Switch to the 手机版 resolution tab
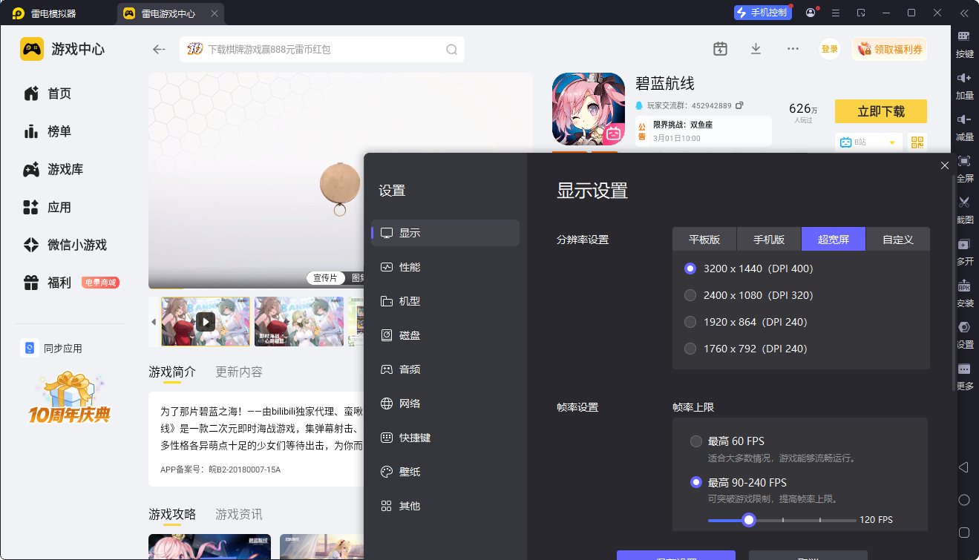 (769, 240)
